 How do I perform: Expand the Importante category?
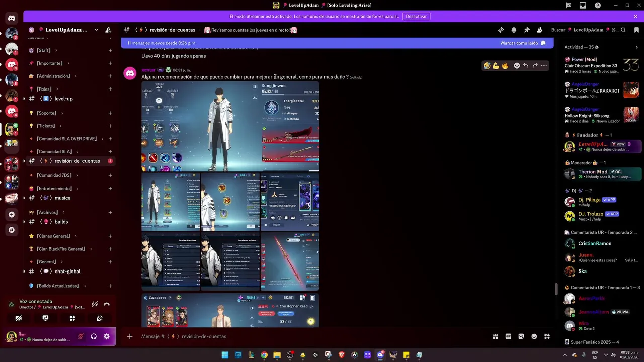click(49, 63)
